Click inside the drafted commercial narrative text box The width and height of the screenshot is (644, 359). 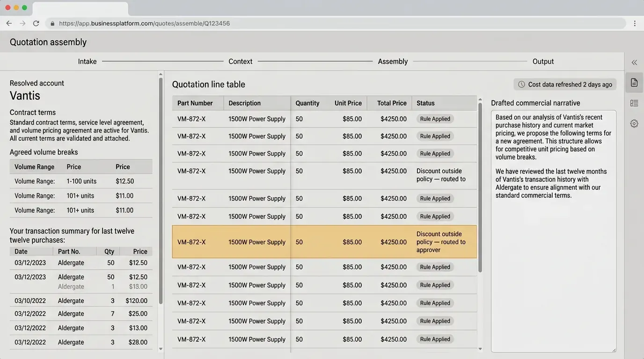[x=554, y=231]
